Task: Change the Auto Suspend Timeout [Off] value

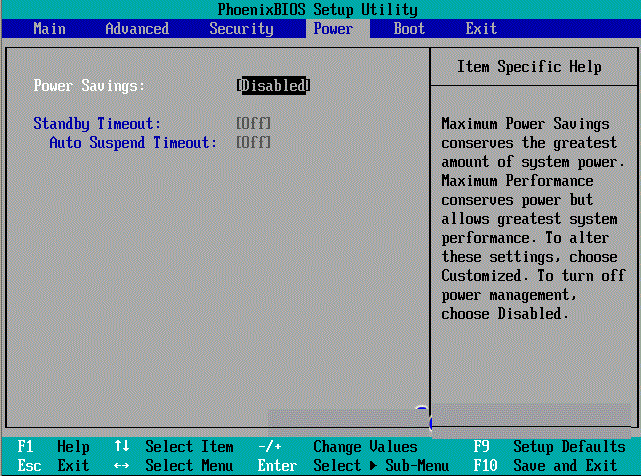Action: (x=253, y=143)
